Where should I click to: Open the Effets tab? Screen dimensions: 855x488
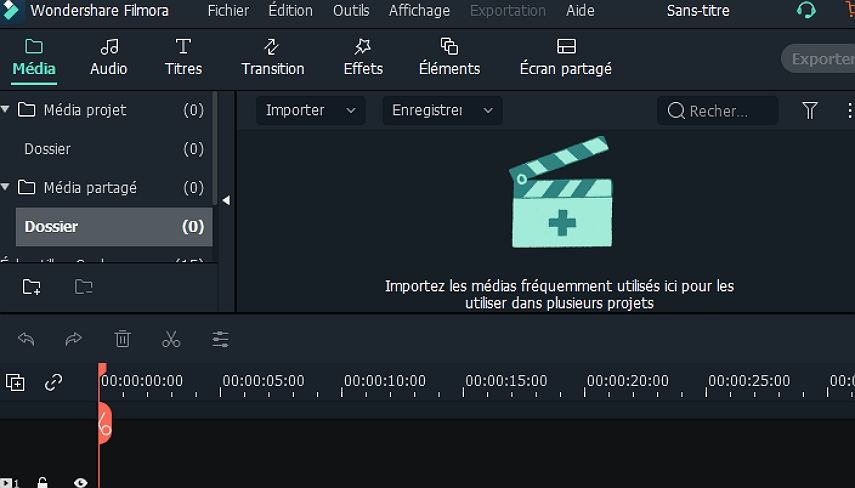click(x=363, y=58)
